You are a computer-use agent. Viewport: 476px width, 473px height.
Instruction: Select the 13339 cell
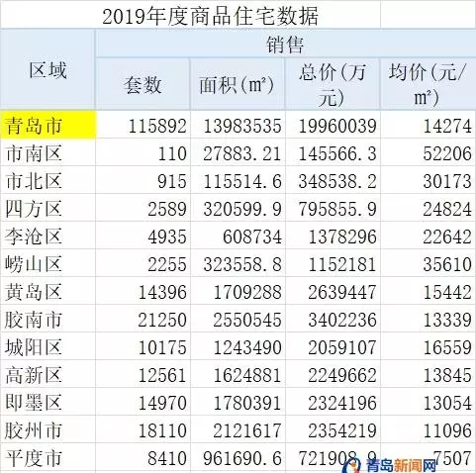428,319
